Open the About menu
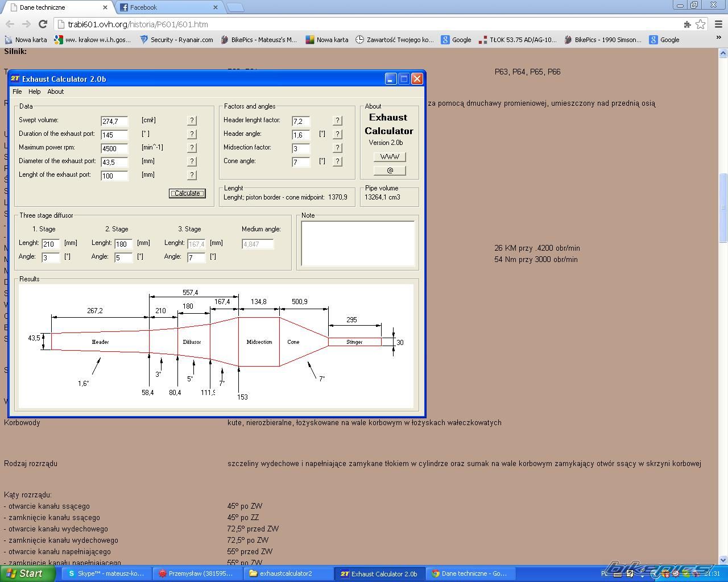 point(55,92)
